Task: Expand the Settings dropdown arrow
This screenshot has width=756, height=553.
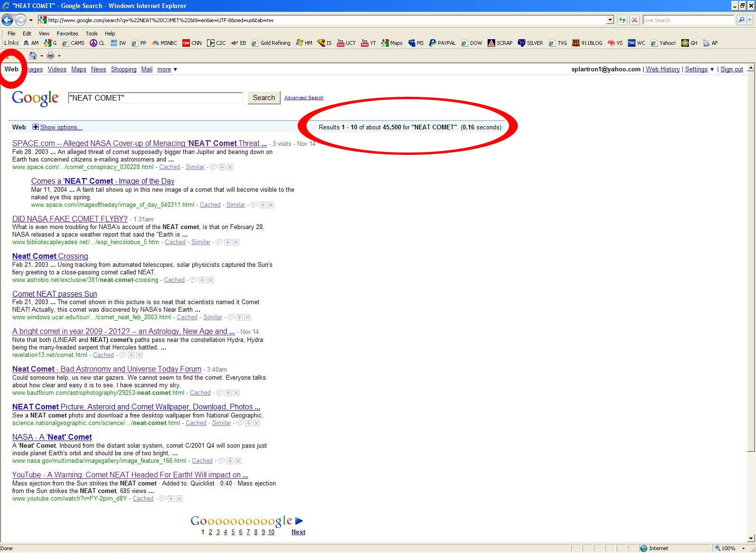Action: coord(712,69)
